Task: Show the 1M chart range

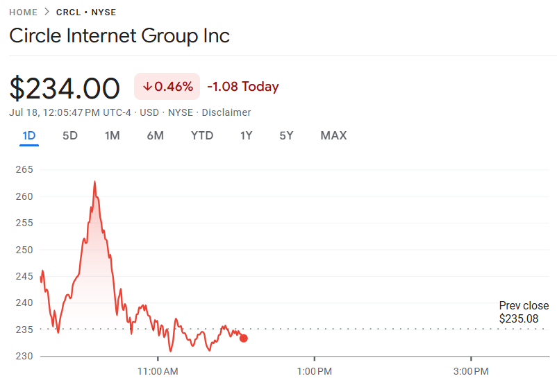Action: [113, 135]
